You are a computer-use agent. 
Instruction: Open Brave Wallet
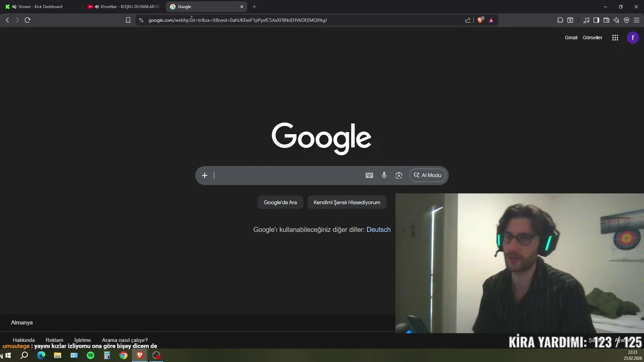click(x=606, y=20)
